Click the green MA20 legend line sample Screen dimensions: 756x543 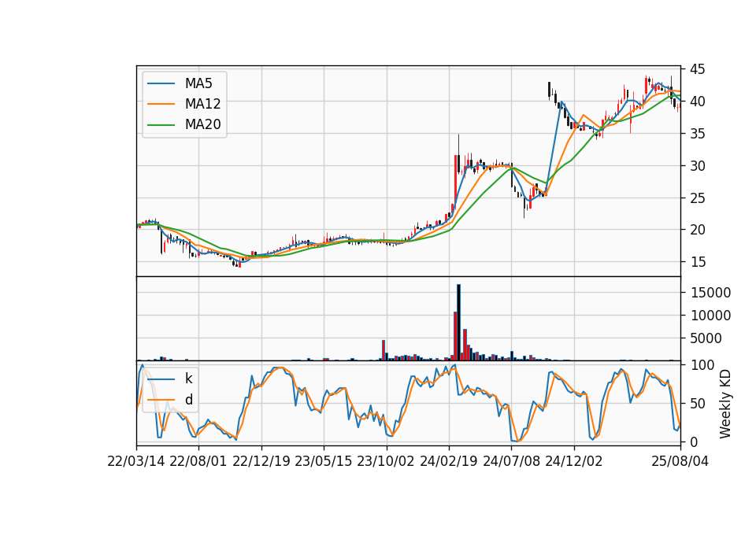click(x=161, y=124)
